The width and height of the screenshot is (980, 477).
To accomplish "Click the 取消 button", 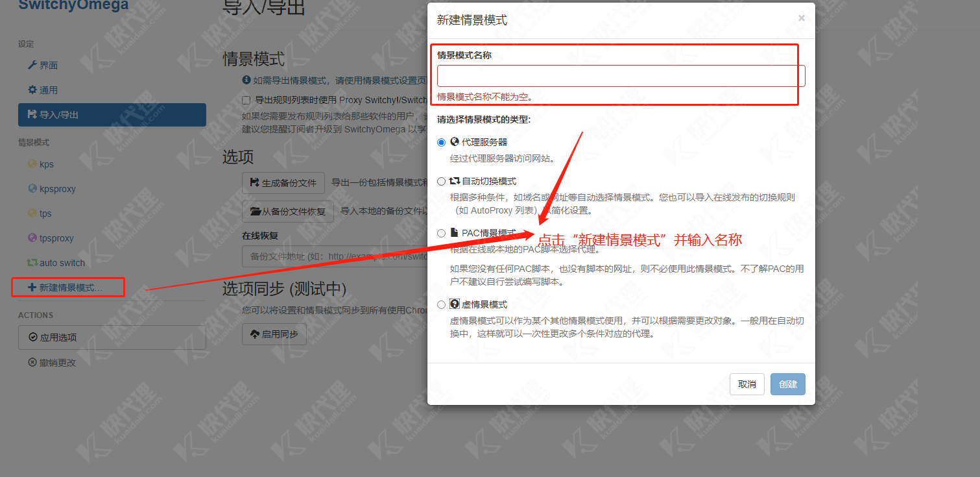I will point(747,384).
